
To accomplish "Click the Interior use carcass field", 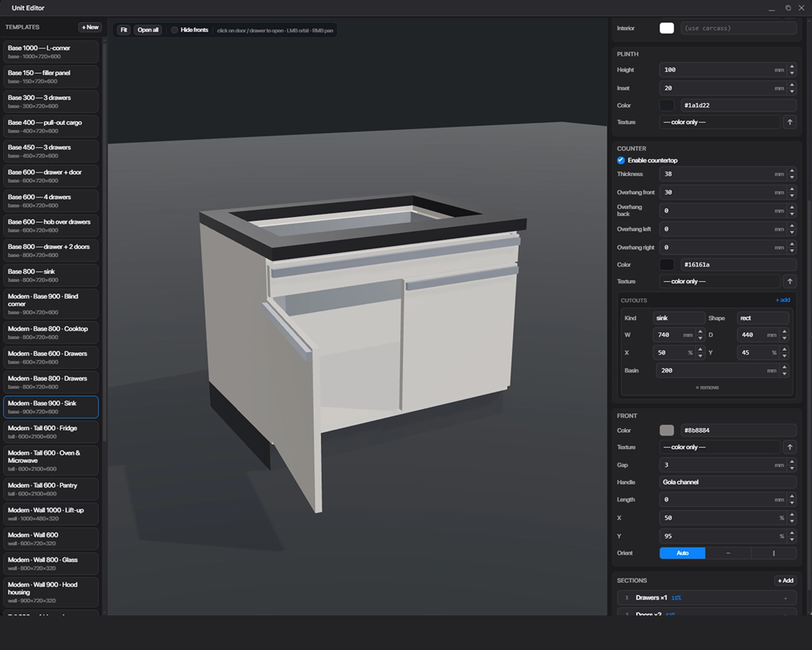I will click(x=738, y=28).
